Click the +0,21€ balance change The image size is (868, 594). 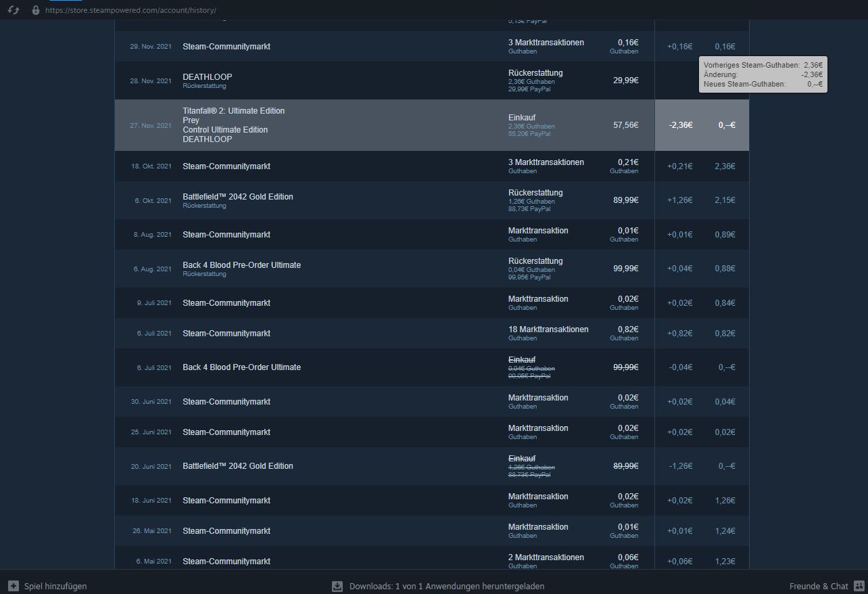point(680,166)
